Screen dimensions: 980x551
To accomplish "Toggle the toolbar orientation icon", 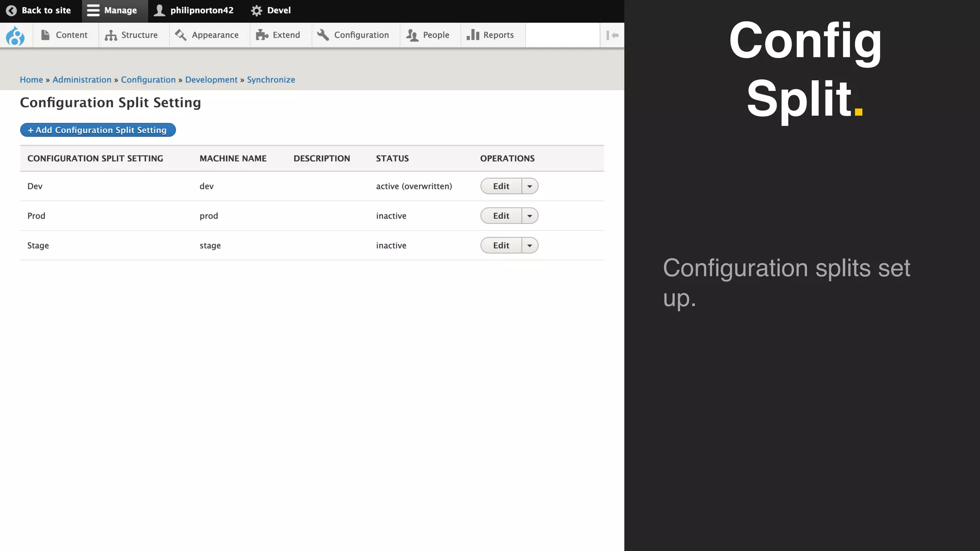I will 612,35.
